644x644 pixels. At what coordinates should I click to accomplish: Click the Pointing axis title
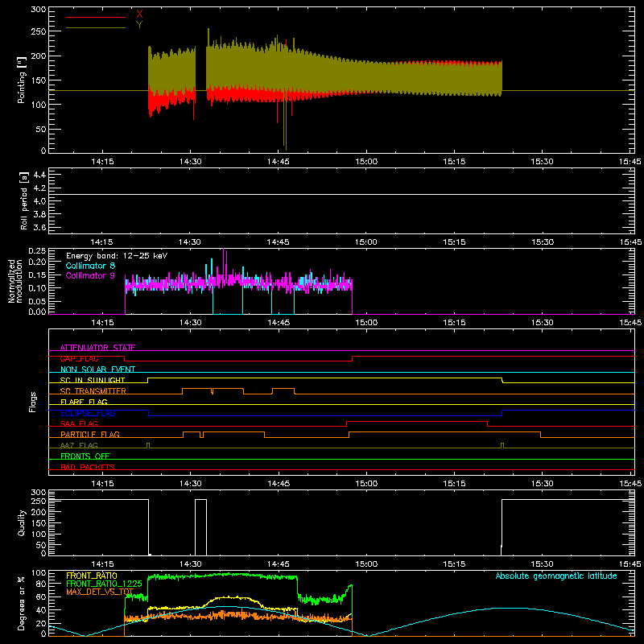click(22, 80)
